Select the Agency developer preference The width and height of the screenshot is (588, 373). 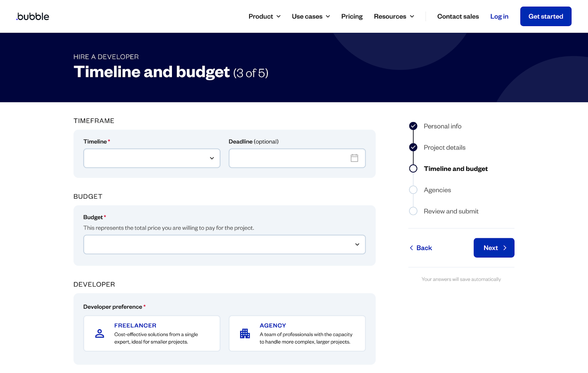(297, 333)
